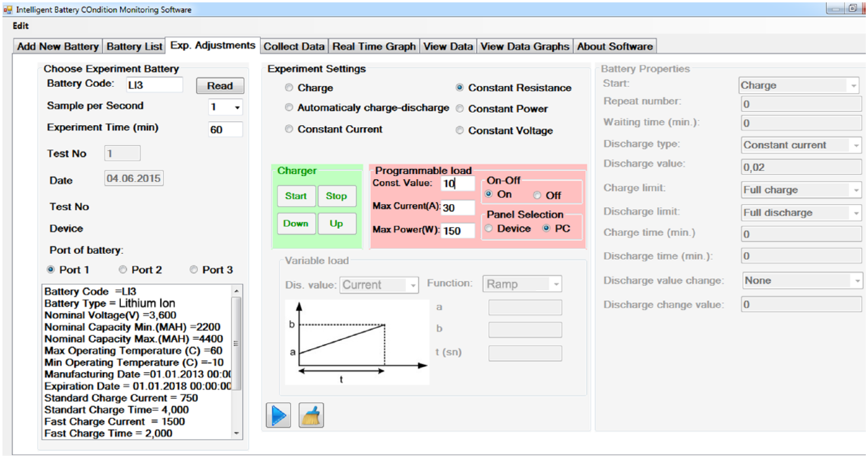
Task: Turn programmable load Off
Action: pos(537,195)
